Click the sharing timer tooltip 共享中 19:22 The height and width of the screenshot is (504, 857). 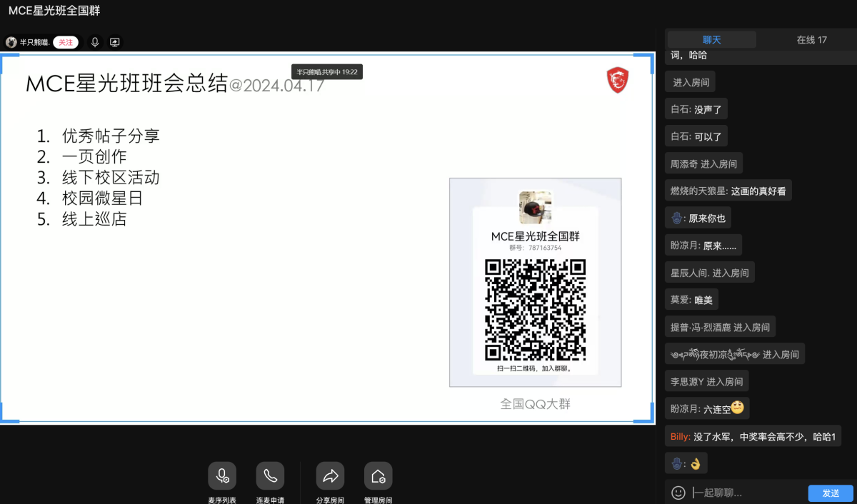pyautogui.click(x=327, y=71)
